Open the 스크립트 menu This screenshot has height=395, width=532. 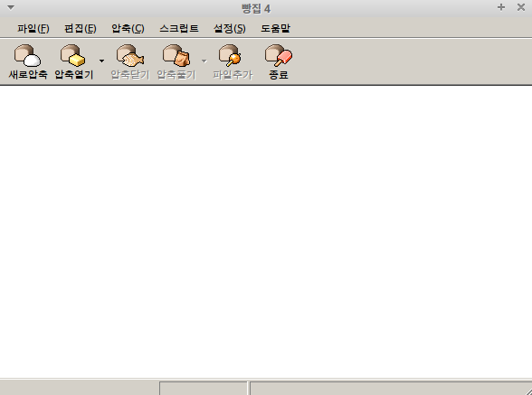click(179, 29)
